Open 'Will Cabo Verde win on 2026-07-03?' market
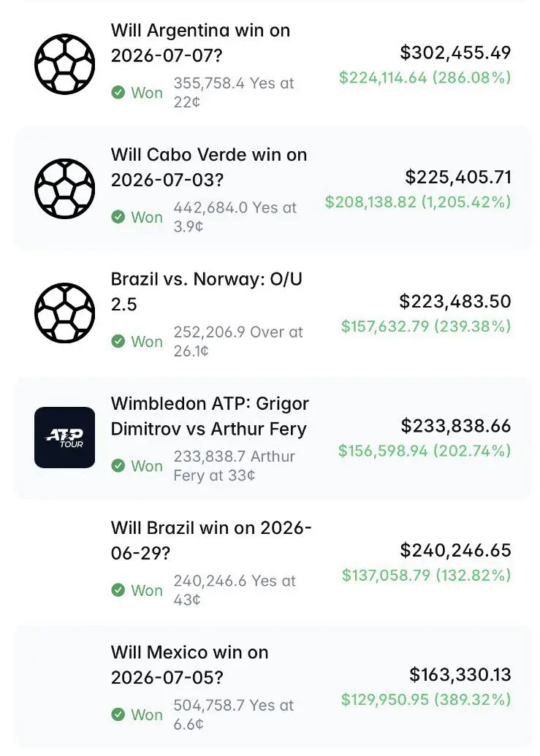Image resolution: width=540 pixels, height=756 pixels. tap(209, 167)
